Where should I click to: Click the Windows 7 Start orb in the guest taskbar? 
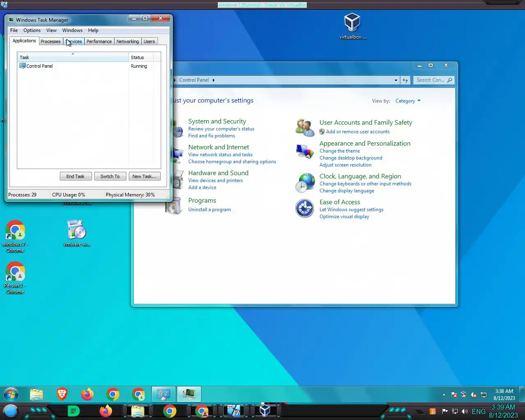click(x=11, y=395)
